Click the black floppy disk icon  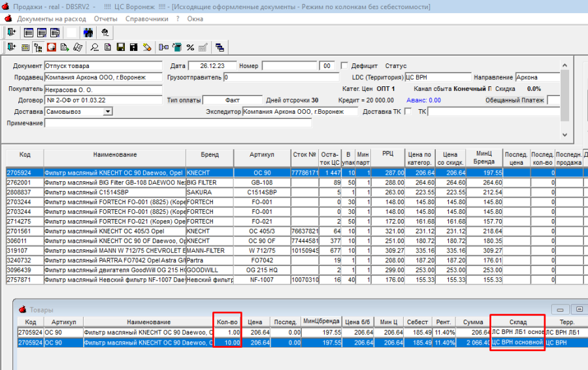click(x=134, y=47)
